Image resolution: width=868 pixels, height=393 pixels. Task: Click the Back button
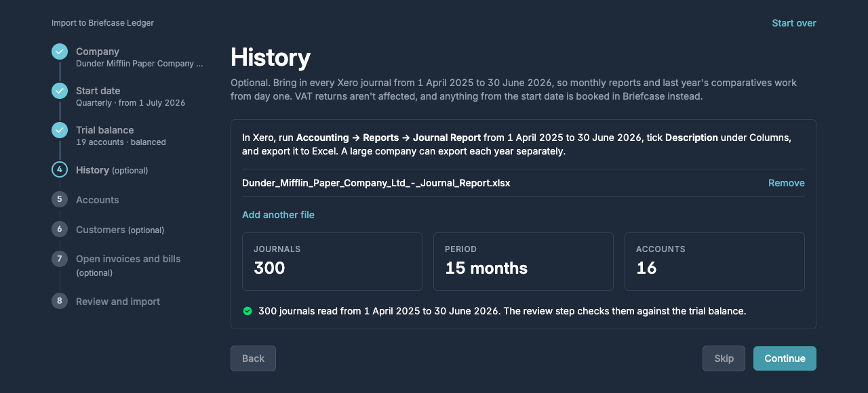coord(253,358)
